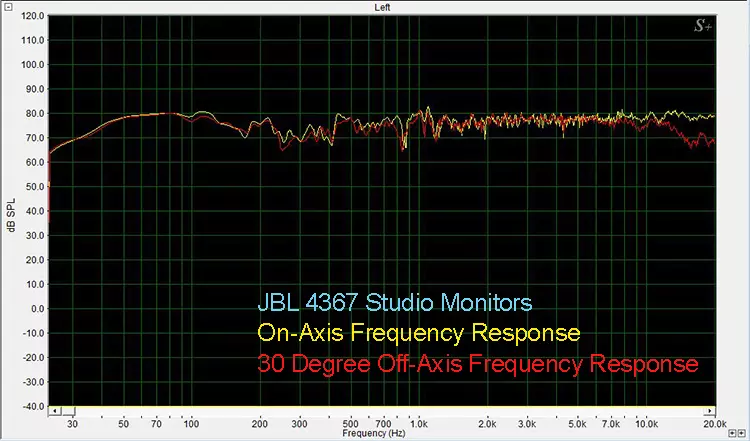This screenshot has height=441, width=750.
Task: Click the "Left" channel title above graph
Action: click(382, 7)
